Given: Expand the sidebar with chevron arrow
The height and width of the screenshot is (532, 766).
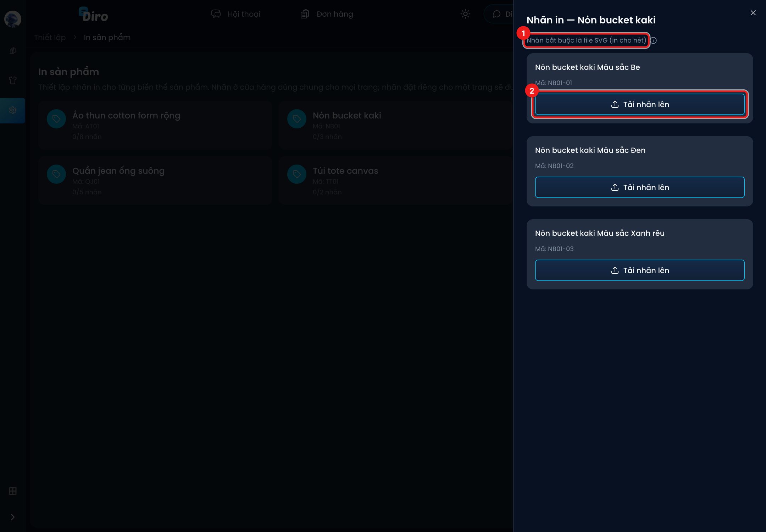Looking at the screenshot, I should point(13,517).
